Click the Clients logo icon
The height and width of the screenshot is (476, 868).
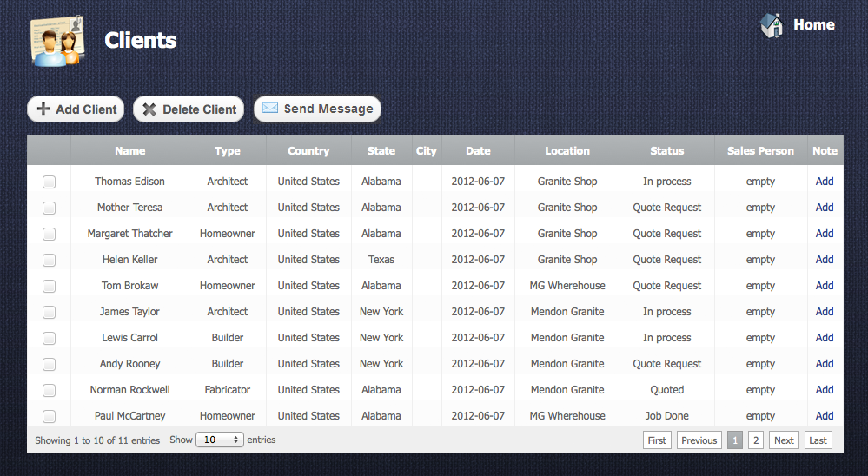pos(57,40)
